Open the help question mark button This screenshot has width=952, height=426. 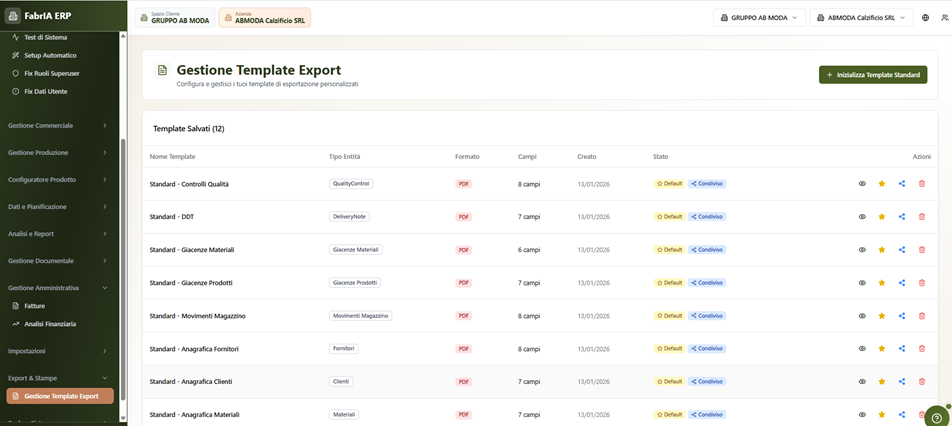click(x=937, y=418)
